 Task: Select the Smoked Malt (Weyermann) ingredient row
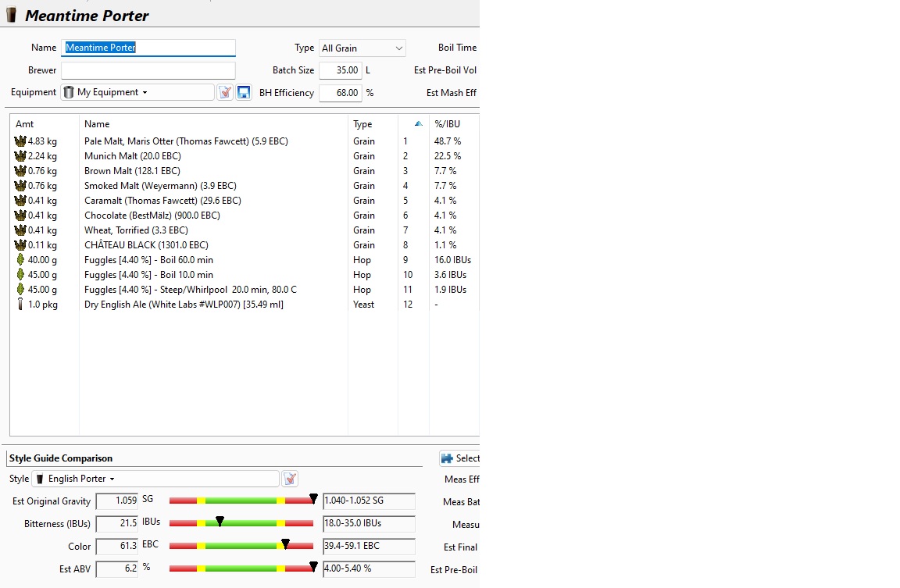(160, 186)
